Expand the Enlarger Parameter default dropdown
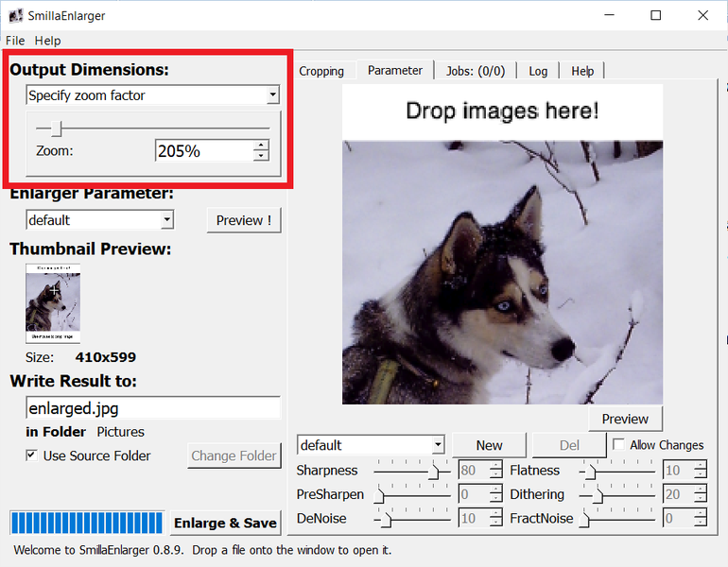 coord(100,220)
